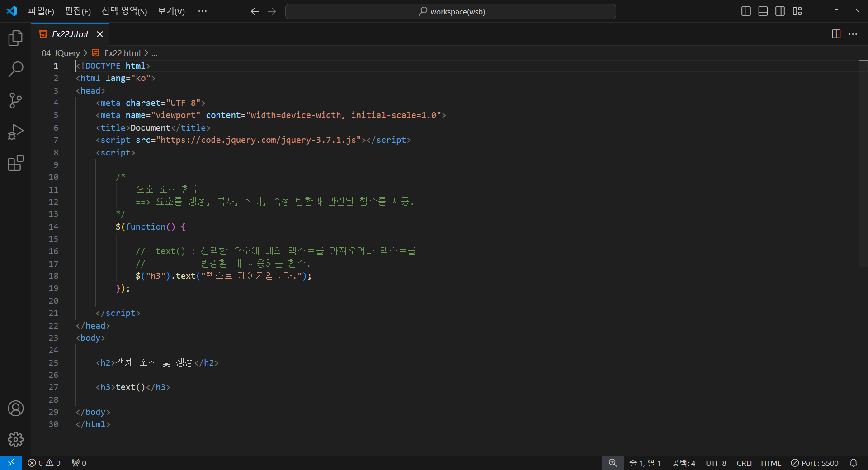Open the Search view in activity bar
The image size is (868, 470).
click(x=15, y=70)
